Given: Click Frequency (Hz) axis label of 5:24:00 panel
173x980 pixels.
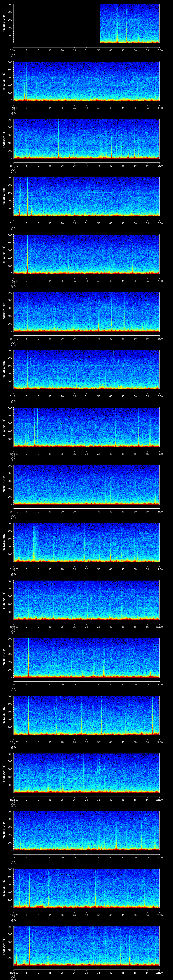Looking at the screenshot, I should point(4,888).
